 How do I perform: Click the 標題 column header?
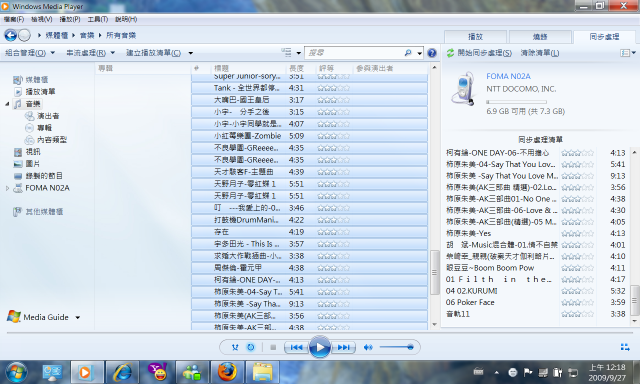222,69
